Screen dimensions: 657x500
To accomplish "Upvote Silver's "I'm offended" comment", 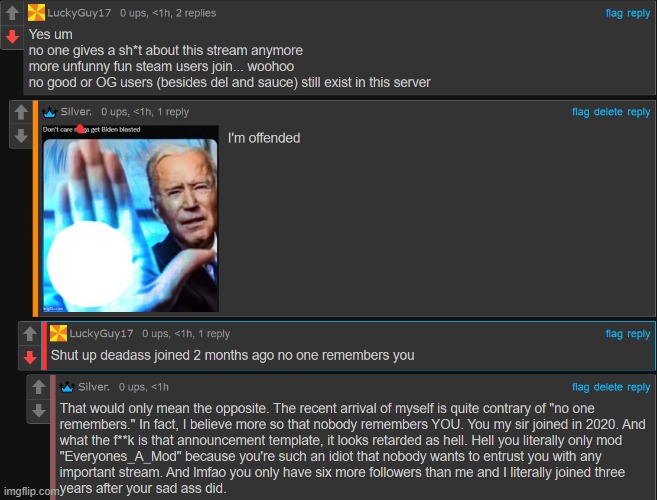I will click(x=21, y=112).
